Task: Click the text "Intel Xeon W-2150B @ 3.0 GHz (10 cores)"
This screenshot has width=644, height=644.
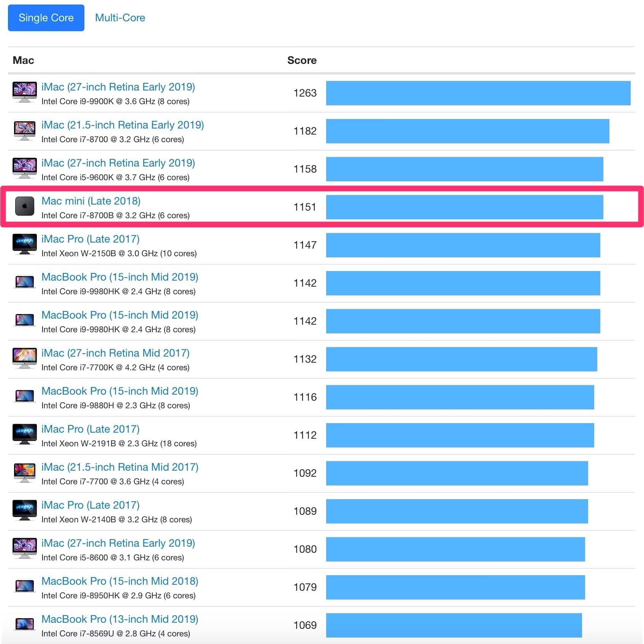Action: pyautogui.click(x=119, y=254)
